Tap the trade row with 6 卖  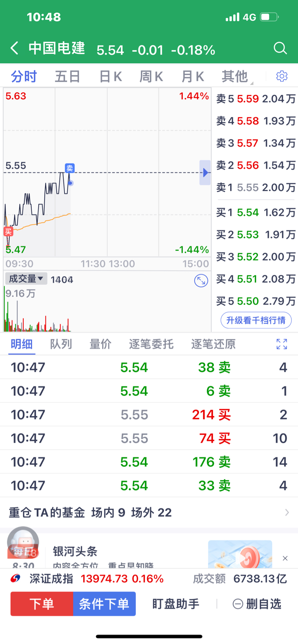pos(149,391)
